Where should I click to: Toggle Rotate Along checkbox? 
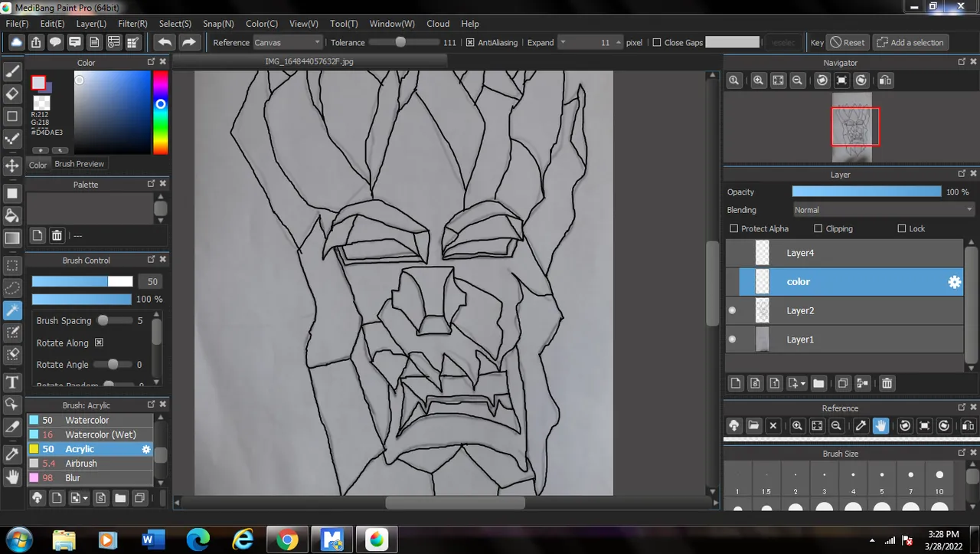(99, 343)
